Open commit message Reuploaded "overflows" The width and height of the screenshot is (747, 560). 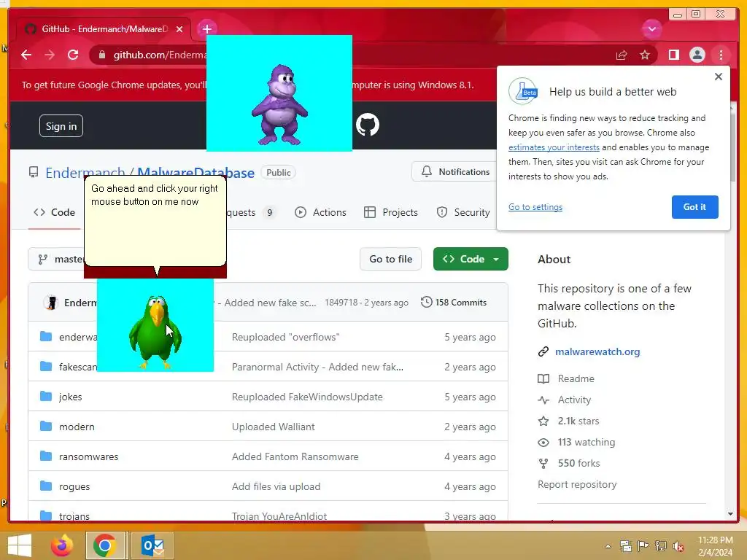[286, 337]
